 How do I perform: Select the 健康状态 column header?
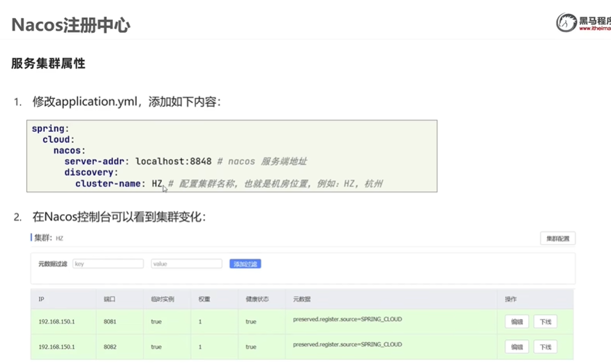coord(257,299)
